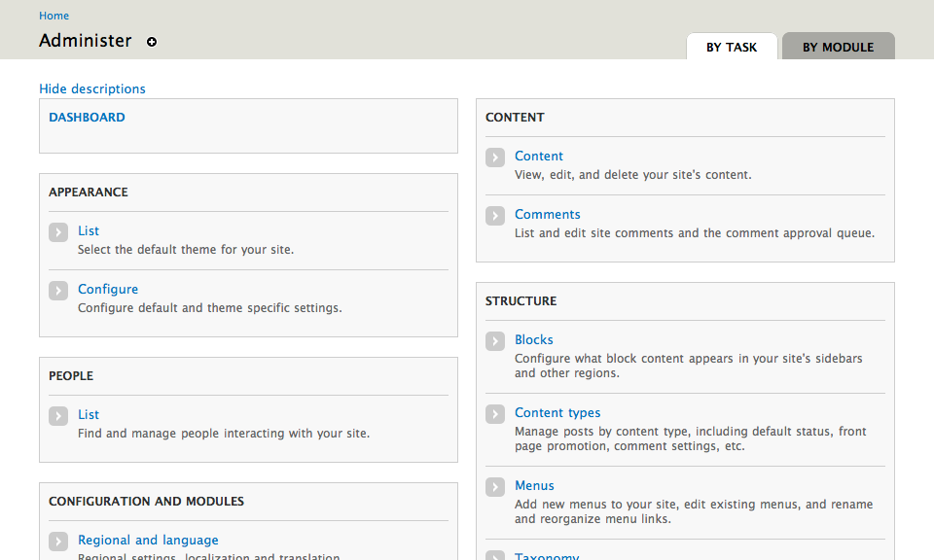Open the Blocks configuration link
Viewport: 934px width, 560px height.
pyautogui.click(x=534, y=339)
